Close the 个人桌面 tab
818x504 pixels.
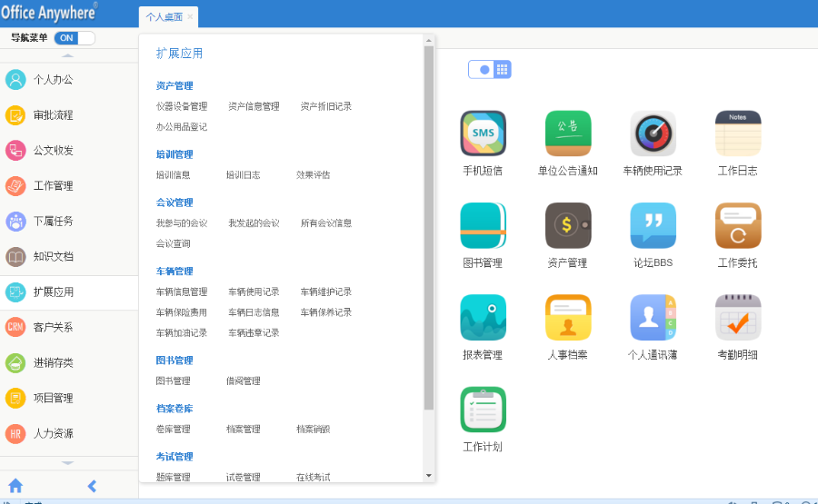click(x=190, y=17)
